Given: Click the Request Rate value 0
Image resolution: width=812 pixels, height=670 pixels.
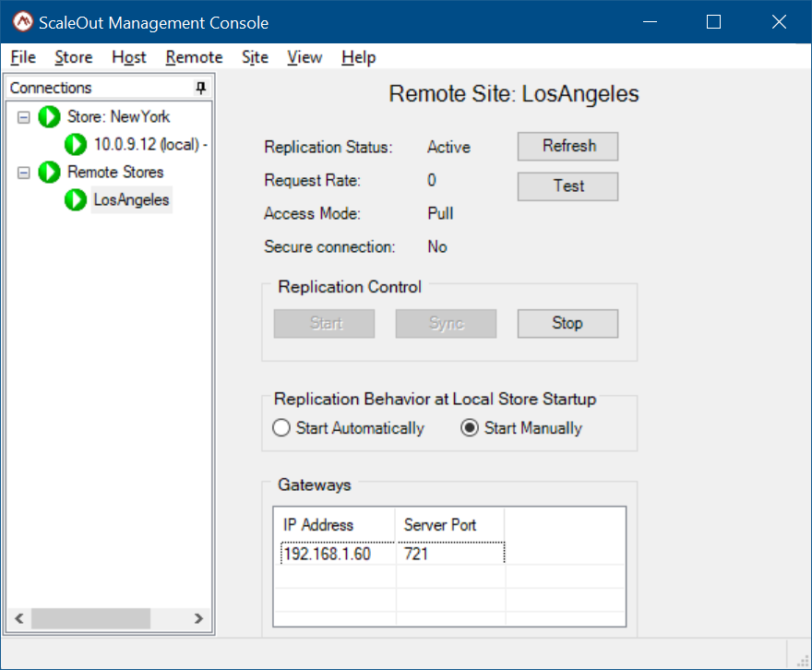Looking at the screenshot, I should [432, 180].
